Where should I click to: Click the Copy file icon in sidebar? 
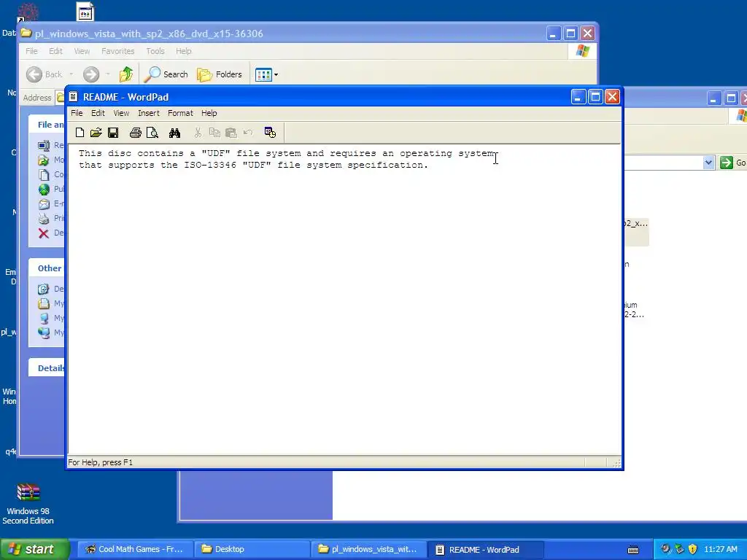pos(43,174)
